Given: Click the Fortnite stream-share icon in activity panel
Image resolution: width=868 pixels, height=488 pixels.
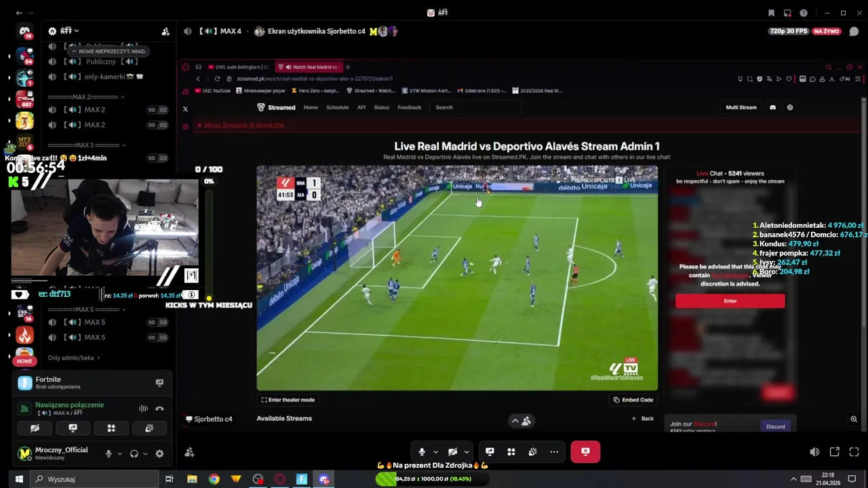Looking at the screenshot, I should point(159,383).
